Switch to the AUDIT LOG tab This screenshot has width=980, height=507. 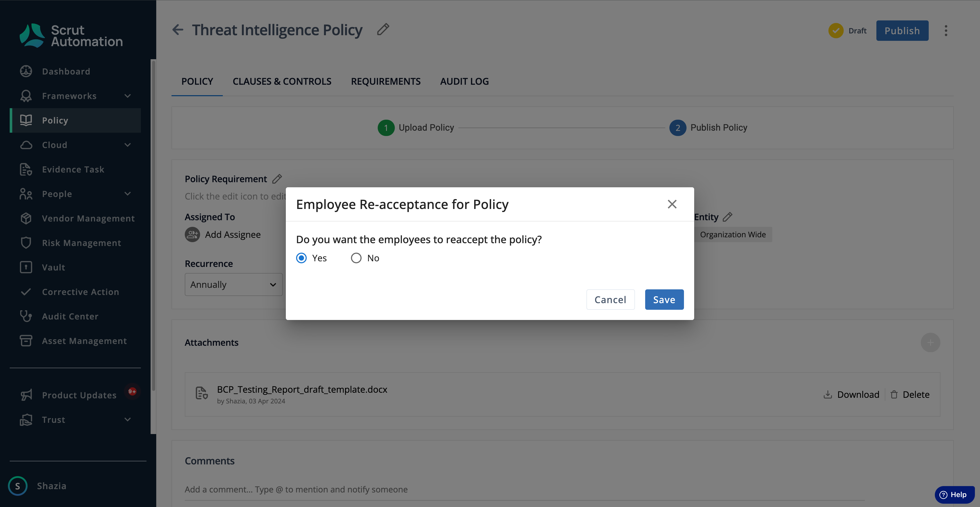pyautogui.click(x=464, y=81)
